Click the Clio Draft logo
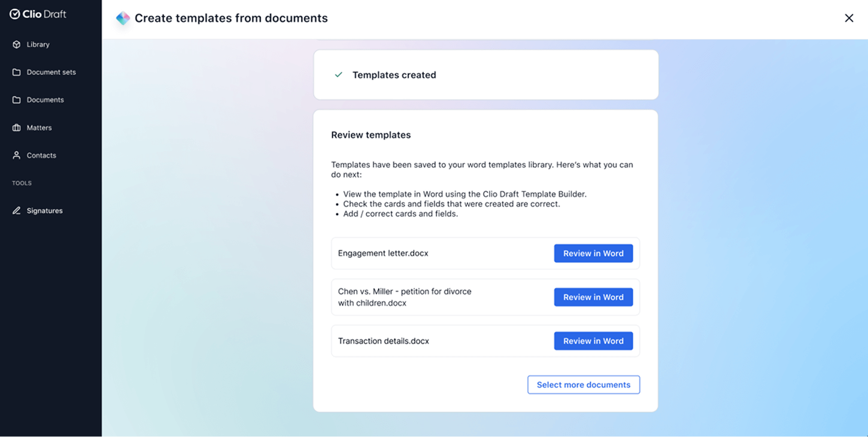The height and width of the screenshot is (437, 868). click(36, 13)
